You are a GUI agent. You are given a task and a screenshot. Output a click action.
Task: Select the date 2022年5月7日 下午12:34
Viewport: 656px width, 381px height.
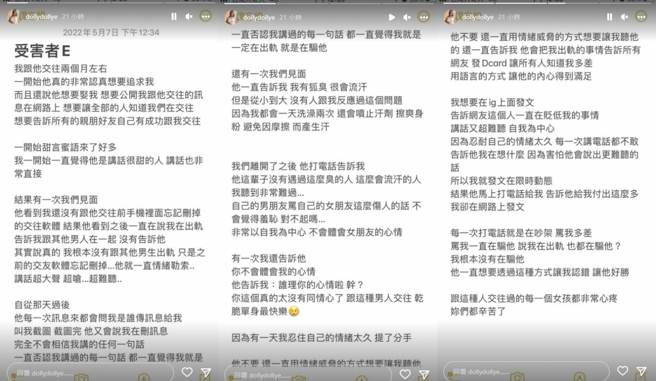coord(111,33)
